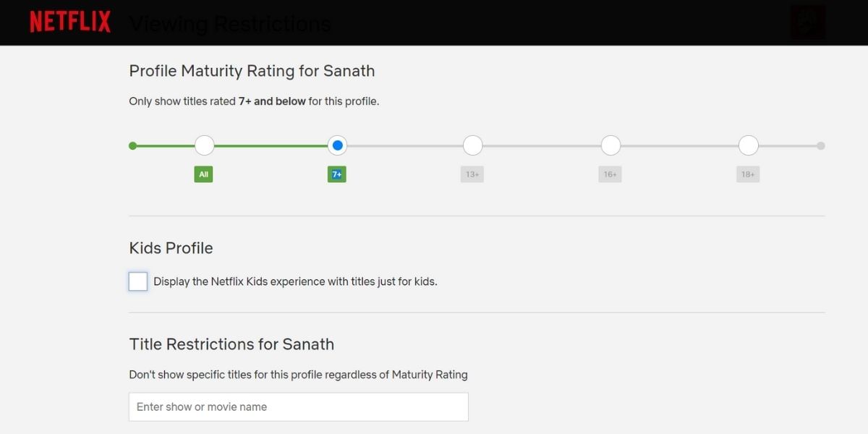868x434 pixels.
Task: Select the 7+ rating slider dot
Action: click(337, 145)
